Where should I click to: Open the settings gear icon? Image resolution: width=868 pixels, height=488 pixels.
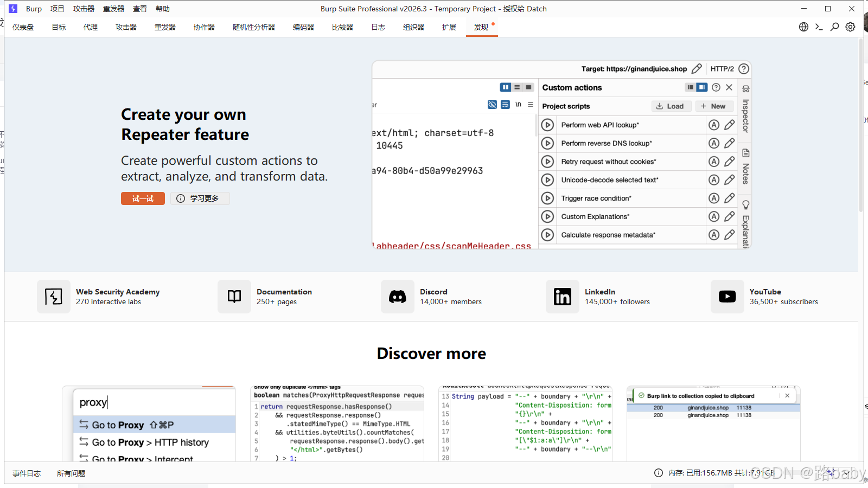(x=850, y=27)
